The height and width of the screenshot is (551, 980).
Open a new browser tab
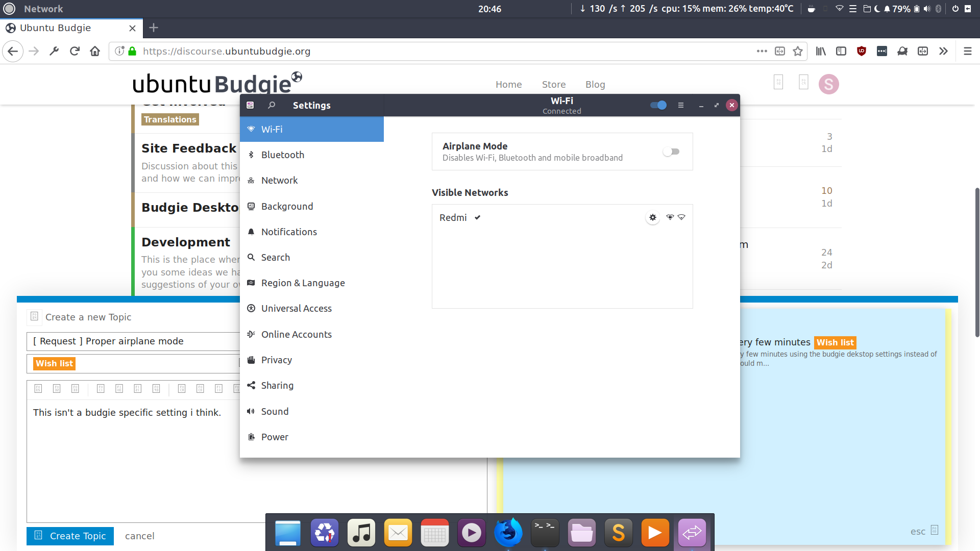tap(154, 28)
